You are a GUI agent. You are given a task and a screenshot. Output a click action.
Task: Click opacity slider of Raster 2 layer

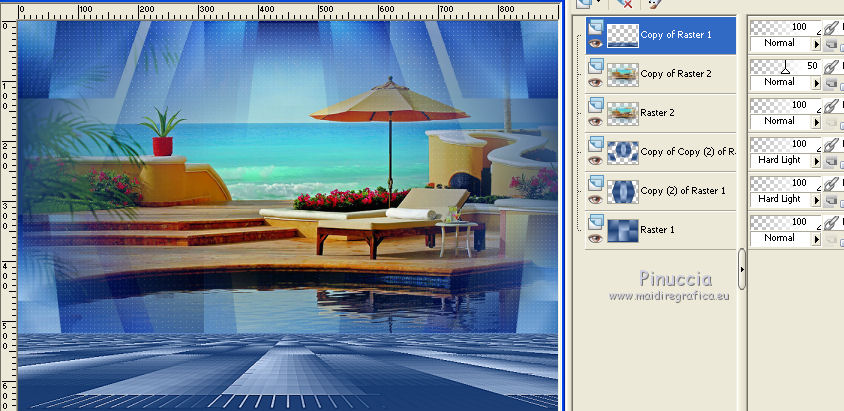[785, 106]
